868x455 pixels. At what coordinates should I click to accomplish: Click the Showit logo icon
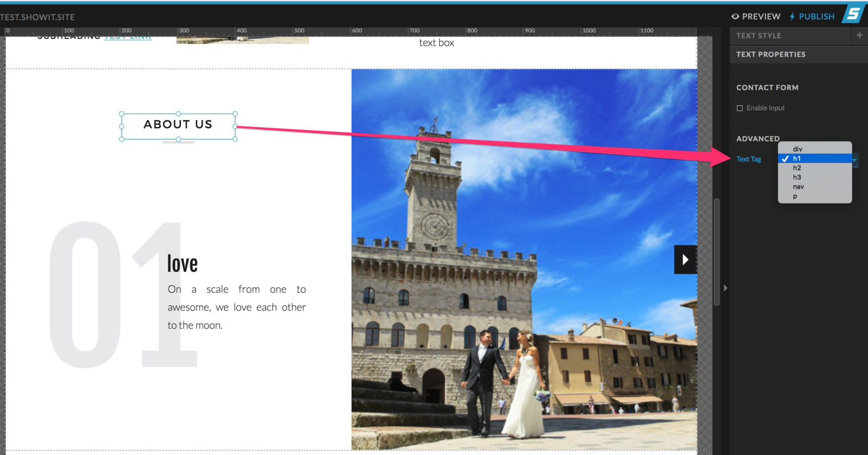pos(853,14)
